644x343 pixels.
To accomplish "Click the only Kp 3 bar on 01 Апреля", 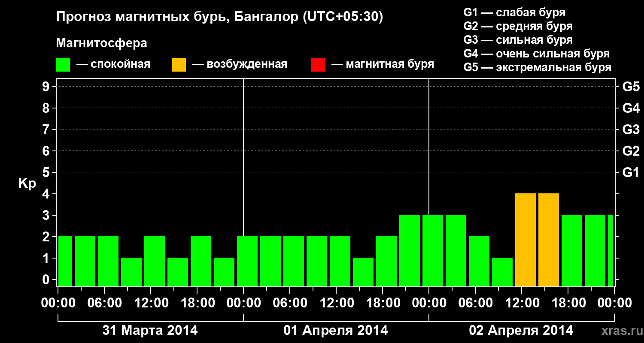I will 410,250.
